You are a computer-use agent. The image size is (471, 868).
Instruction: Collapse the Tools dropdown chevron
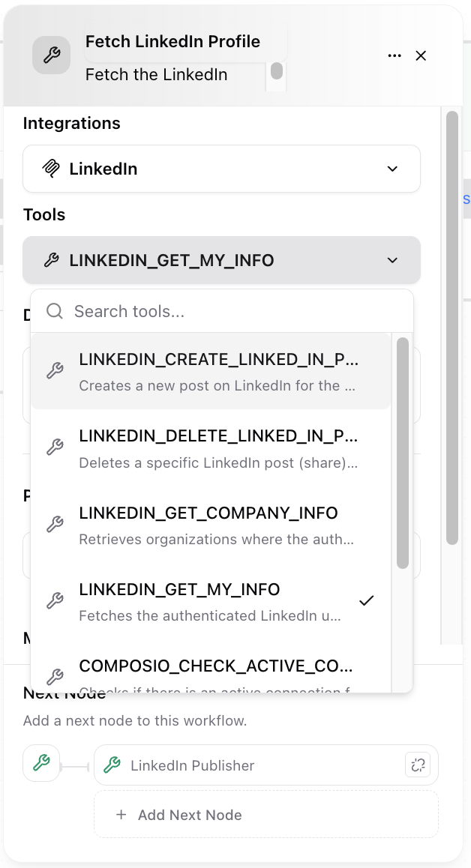[391, 260]
